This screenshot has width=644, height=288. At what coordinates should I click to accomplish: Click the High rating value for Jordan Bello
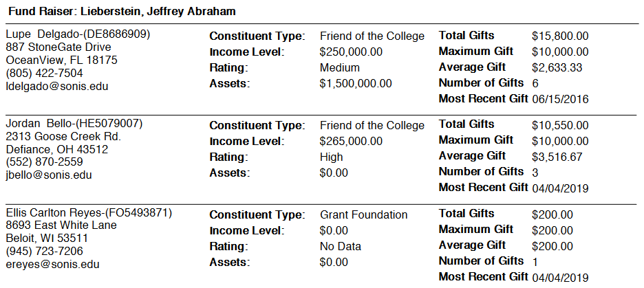click(x=332, y=157)
